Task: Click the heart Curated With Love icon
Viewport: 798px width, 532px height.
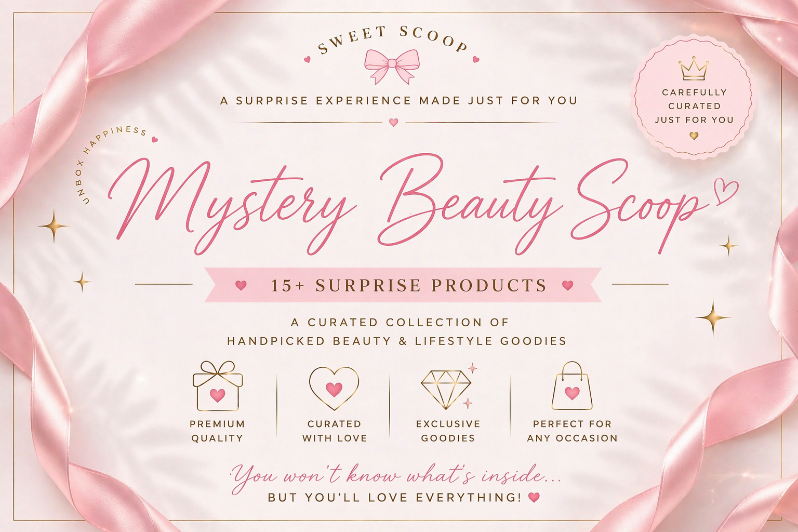Action: 334,389
